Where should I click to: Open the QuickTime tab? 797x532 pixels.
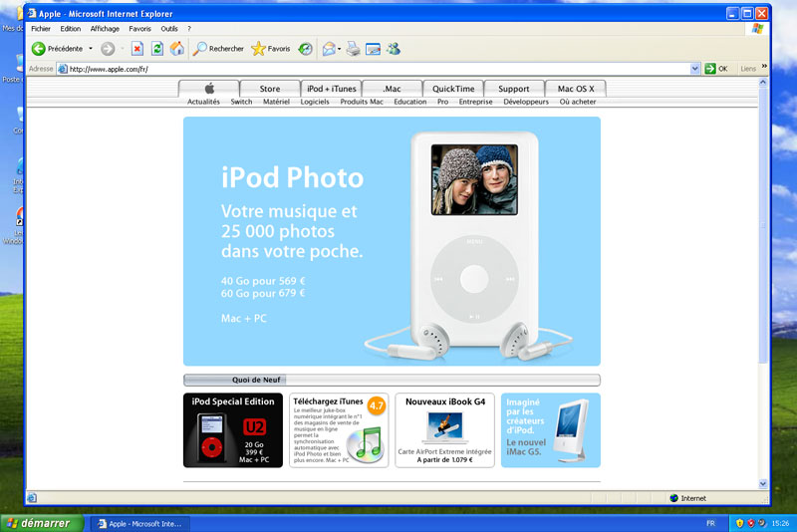453,89
